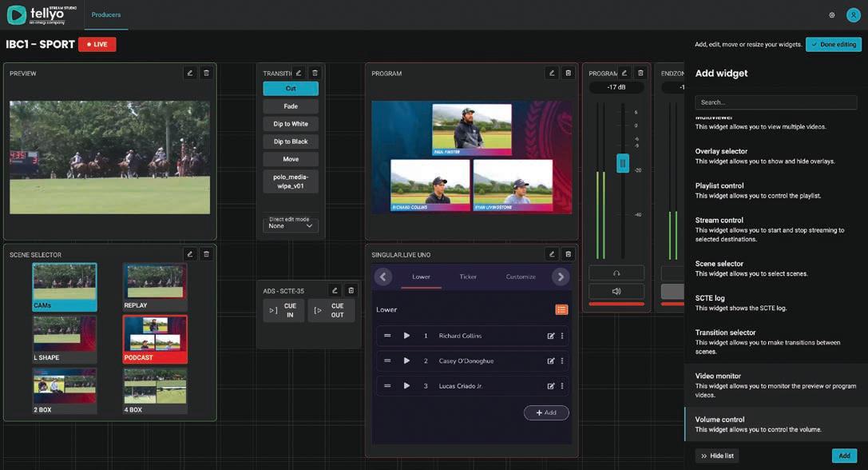The image size is (868, 470).
Task: Choose SCTE log widget from list
Action: click(x=775, y=303)
